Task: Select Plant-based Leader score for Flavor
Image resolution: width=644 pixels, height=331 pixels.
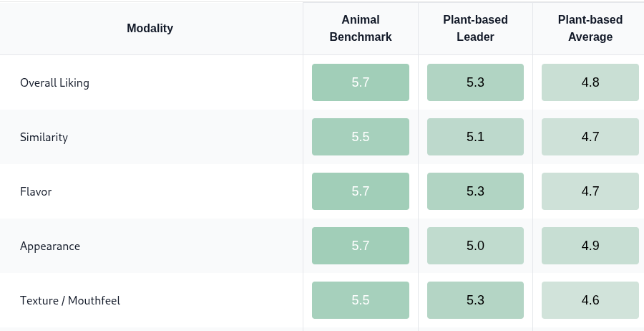Action: (x=475, y=191)
